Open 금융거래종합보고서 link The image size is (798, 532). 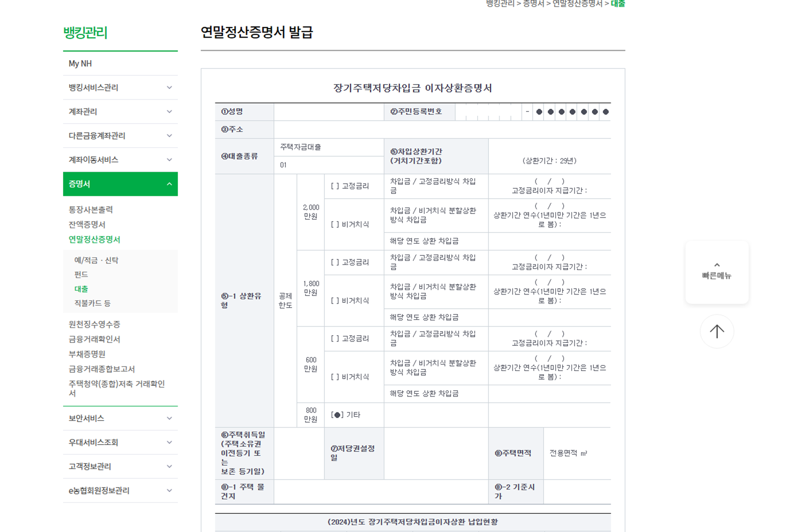pos(102,369)
